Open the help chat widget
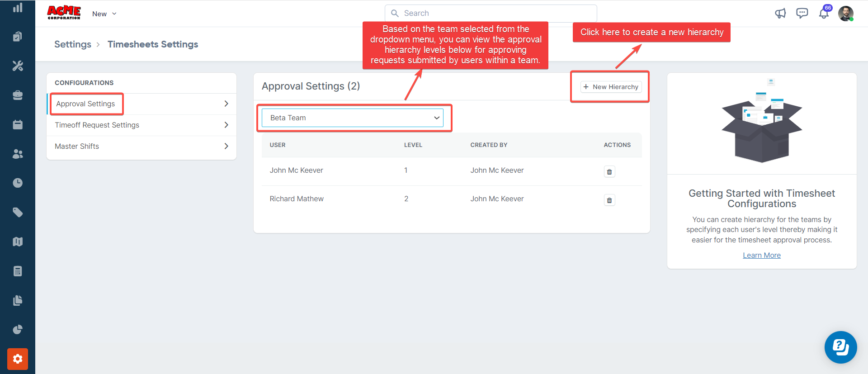868x374 pixels. (840, 347)
